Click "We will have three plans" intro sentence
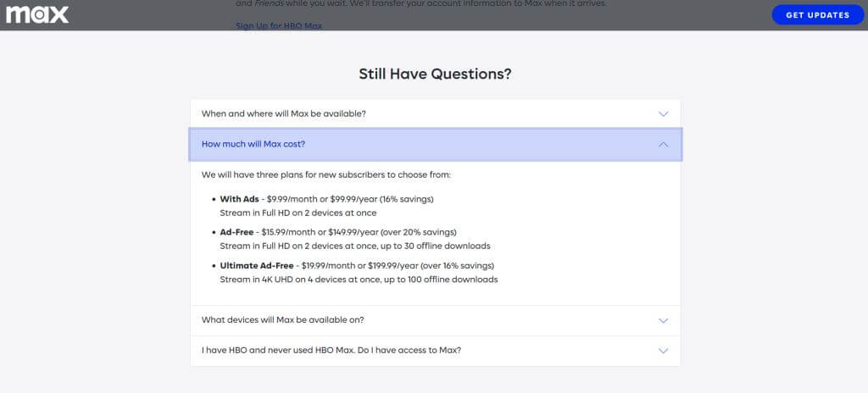The width and height of the screenshot is (868, 393). coord(326,174)
